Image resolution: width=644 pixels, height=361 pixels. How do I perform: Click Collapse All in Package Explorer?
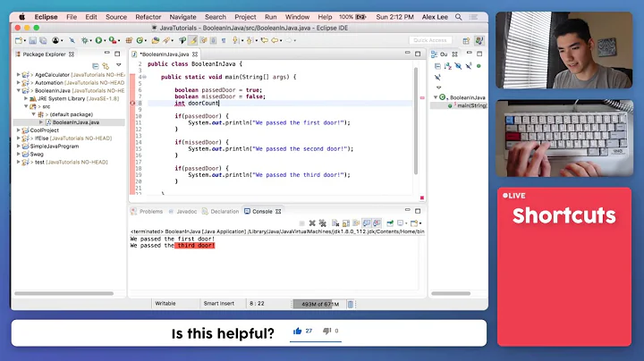[x=96, y=65]
